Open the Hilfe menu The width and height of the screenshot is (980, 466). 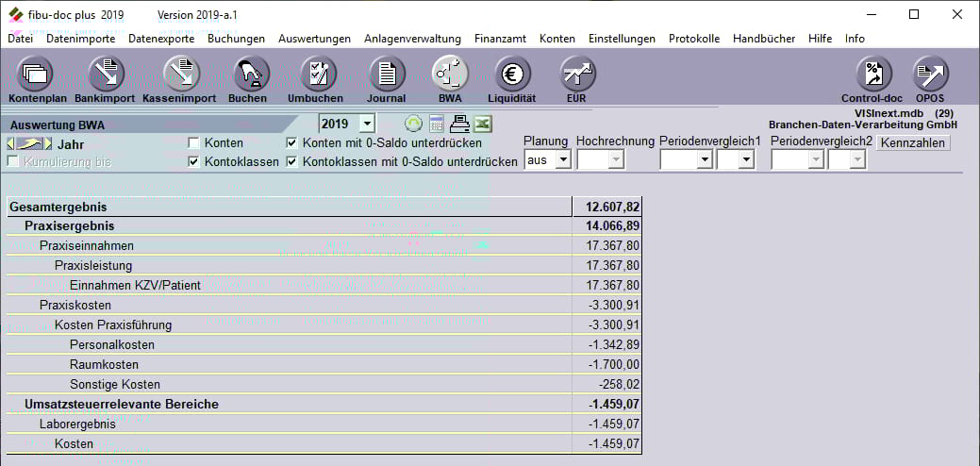pyautogui.click(x=820, y=39)
